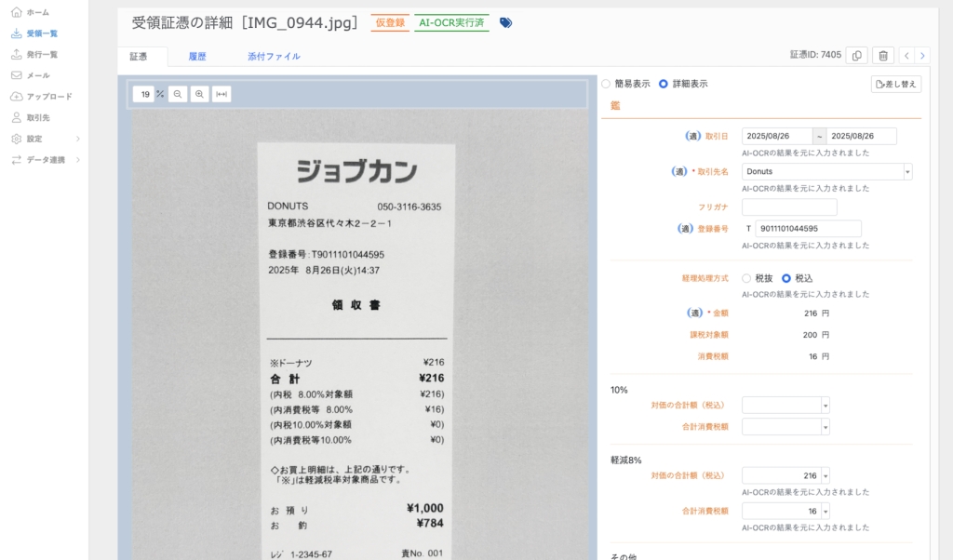Open the tag label icon near title
953x560 pixels.
504,23
